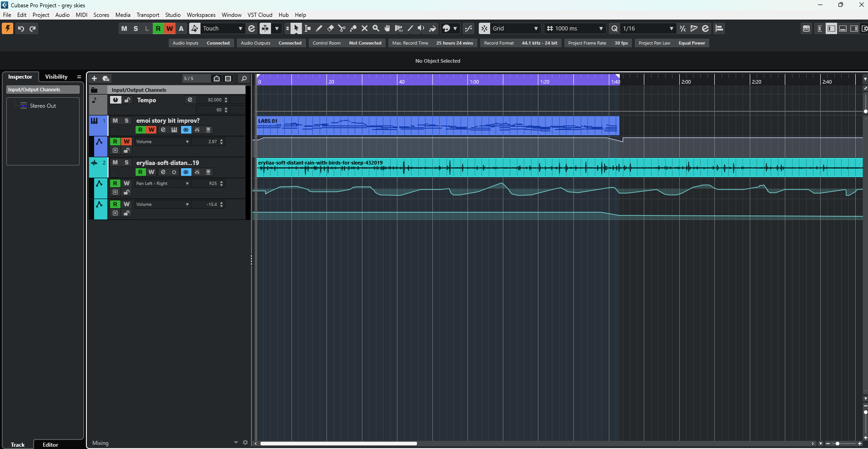Open Pan Left - Right parameter dropdown
Screen dimensions: 868x449
(162, 184)
